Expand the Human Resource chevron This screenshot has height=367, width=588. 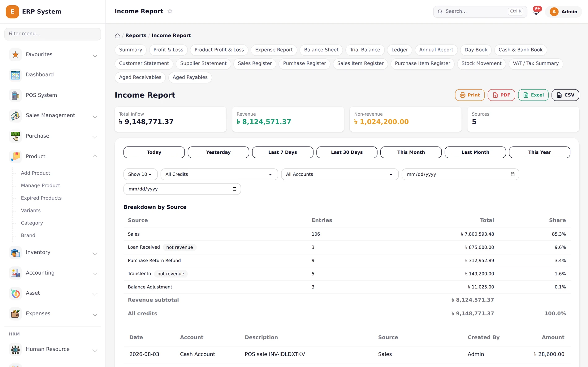tap(95, 350)
